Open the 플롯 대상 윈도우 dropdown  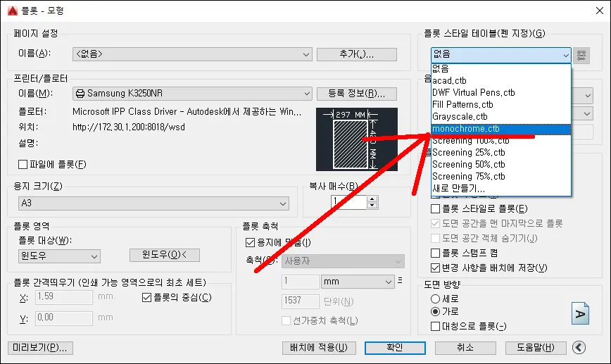coord(59,256)
